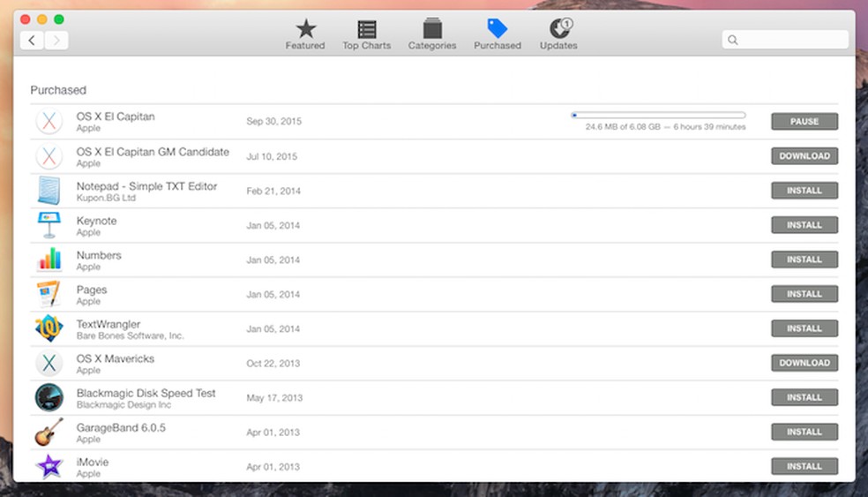Screen dimensions: 868x497
Task: Click the TextWrangler app icon
Action: pyautogui.click(x=49, y=328)
